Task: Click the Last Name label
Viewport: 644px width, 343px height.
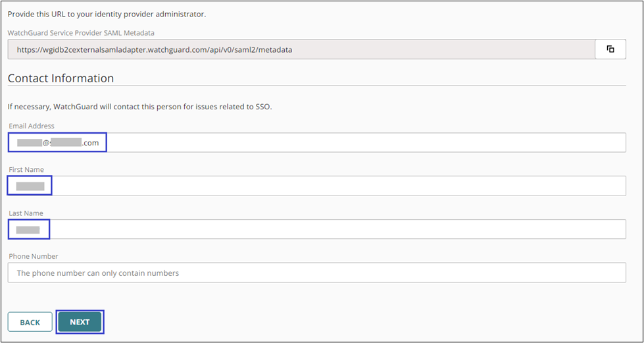Action: [x=26, y=213]
